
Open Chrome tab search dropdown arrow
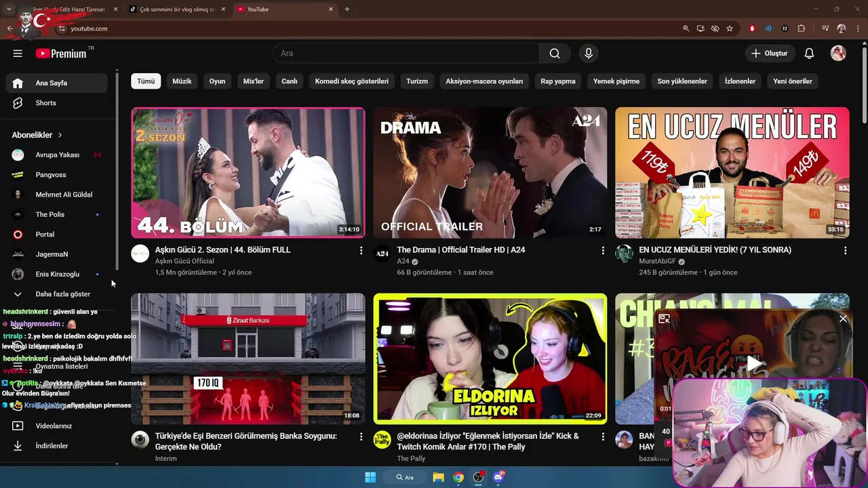pyautogui.click(x=9, y=9)
